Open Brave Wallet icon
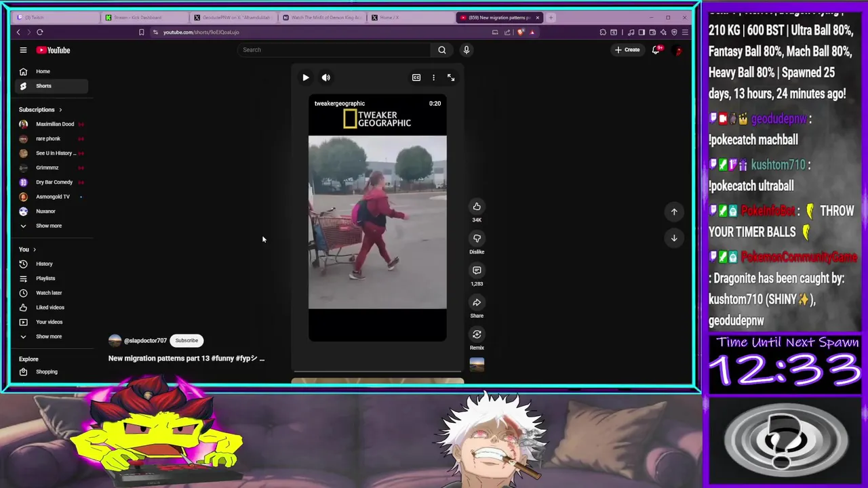868x488 pixels. point(652,32)
